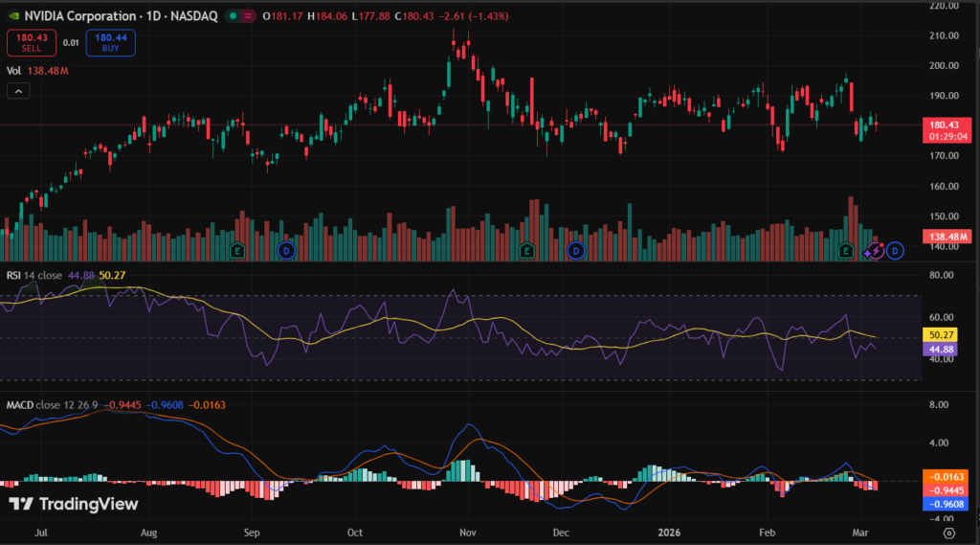Click the pink lightning bolt event icon
This screenshot has height=545, width=980.
pyautogui.click(x=874, y=251)
